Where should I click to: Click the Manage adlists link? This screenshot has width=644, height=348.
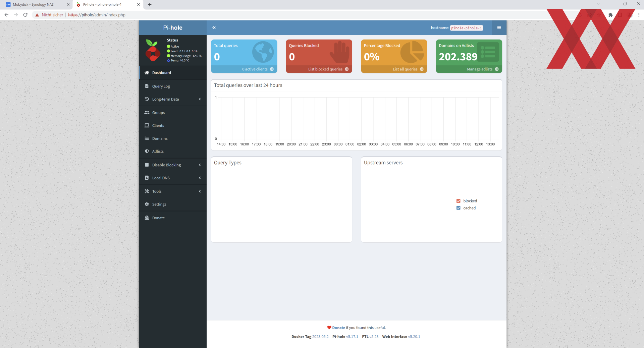[480, 69]
